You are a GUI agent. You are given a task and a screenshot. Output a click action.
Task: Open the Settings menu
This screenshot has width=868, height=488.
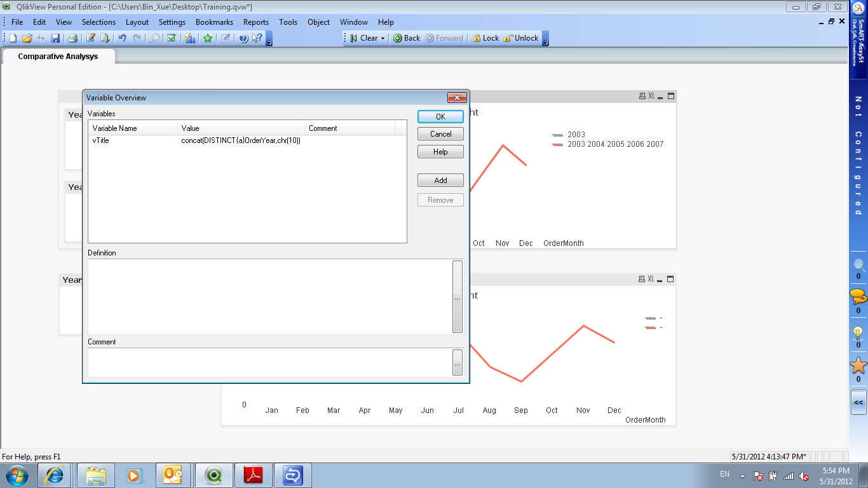[x=172, y=22]
